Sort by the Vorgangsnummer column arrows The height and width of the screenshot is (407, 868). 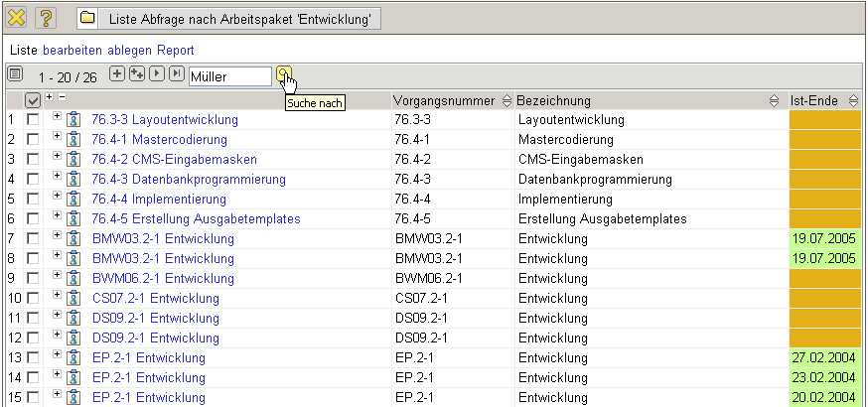click(x=506, y=100)
